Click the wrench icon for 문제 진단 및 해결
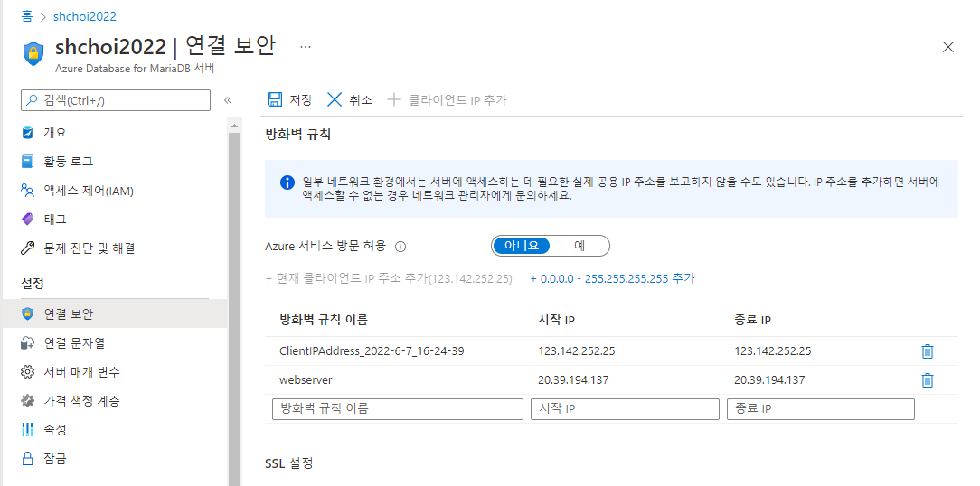This screenshot has width=980, height=486. click(27, 248)
